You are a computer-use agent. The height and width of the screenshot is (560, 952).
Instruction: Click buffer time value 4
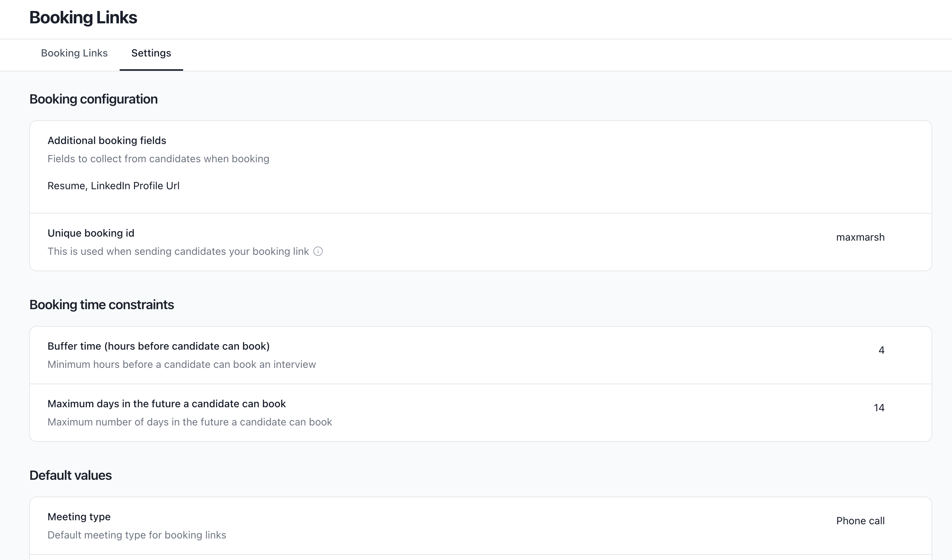(x=881, y=350)
